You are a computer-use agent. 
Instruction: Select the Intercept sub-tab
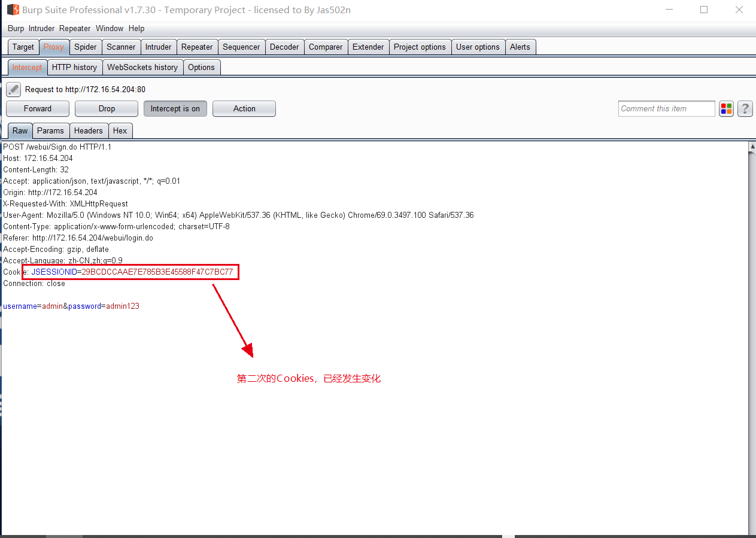coord(28,67)
